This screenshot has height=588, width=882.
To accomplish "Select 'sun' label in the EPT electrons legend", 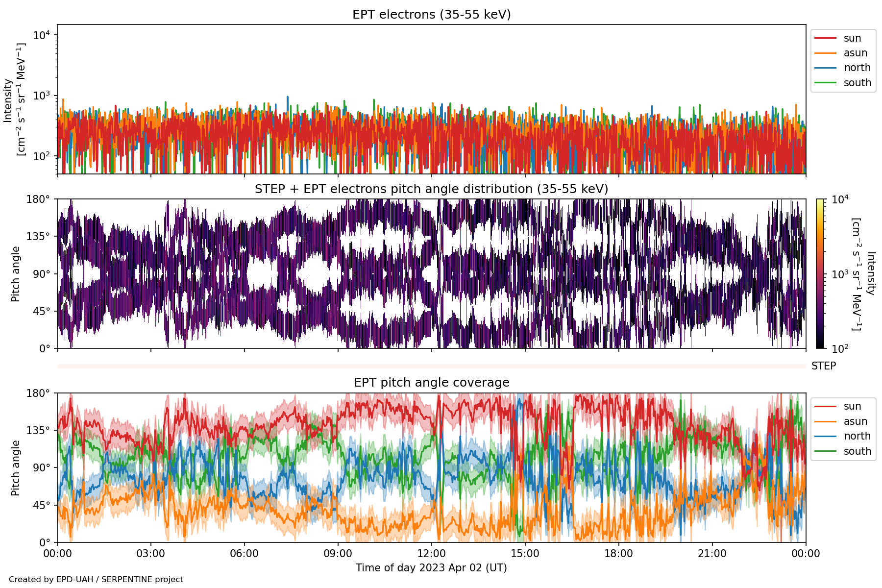I will (x=853, y=38).
